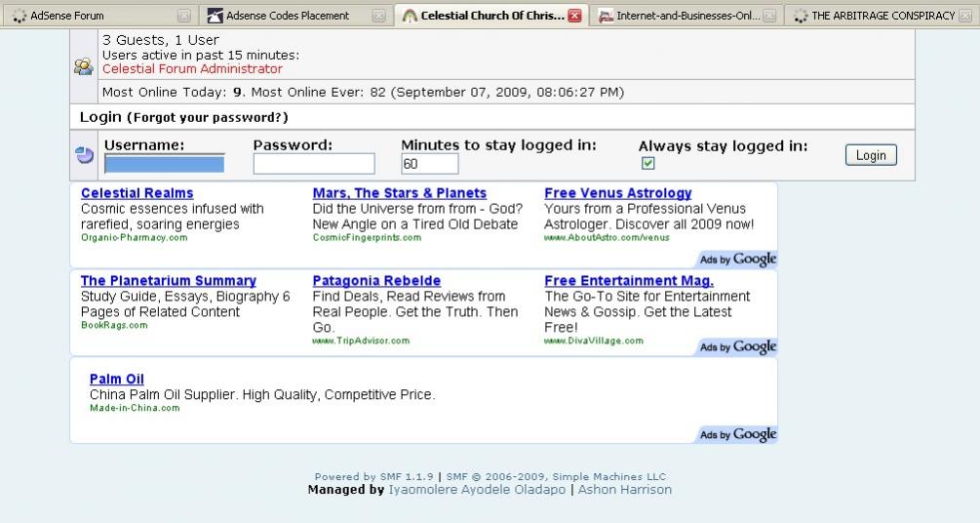Click CosmicFingerprints.com URL
The height and width of the screenshot is (523, 980).
[x=367, y=238]
